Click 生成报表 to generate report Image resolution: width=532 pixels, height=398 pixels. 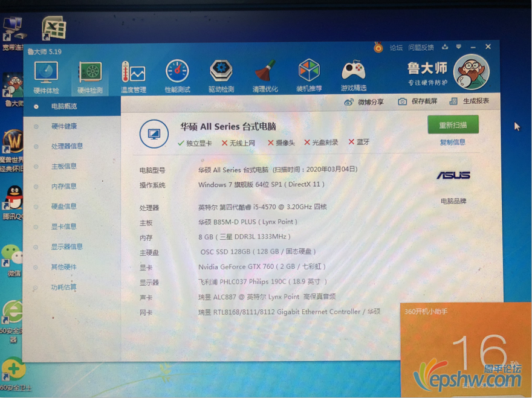point(469,101)
